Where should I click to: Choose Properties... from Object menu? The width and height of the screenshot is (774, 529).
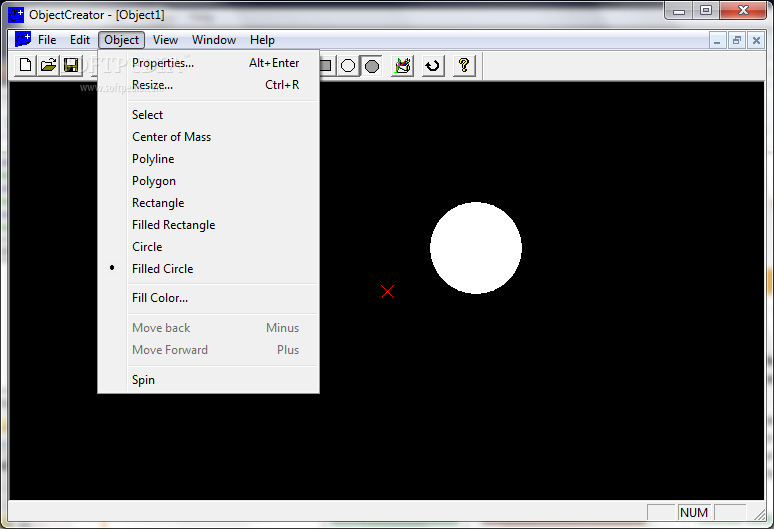(x=208, y=63)
